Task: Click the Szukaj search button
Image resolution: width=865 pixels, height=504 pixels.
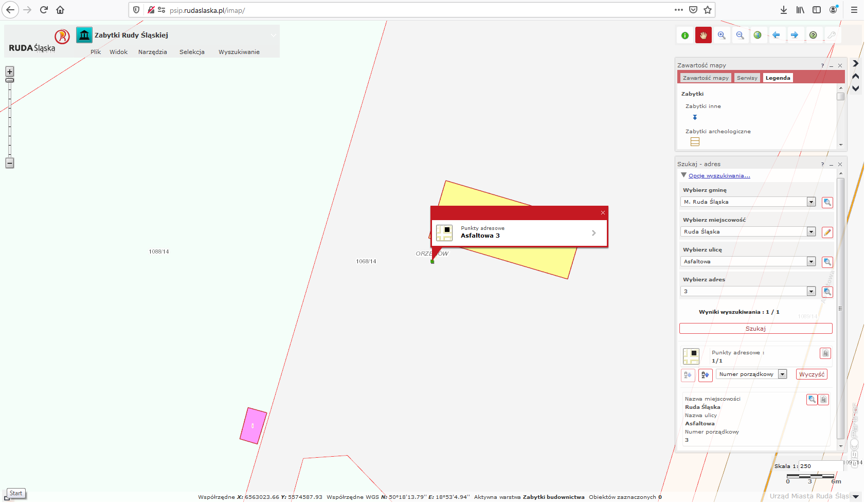Action: [755, 329]
